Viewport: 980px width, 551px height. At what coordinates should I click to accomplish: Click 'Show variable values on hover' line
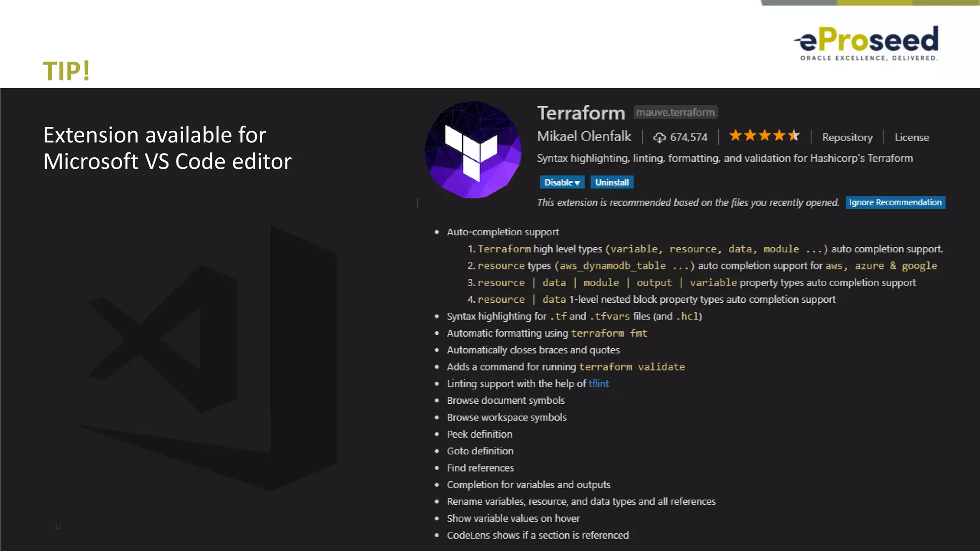(x=513, y=518)
